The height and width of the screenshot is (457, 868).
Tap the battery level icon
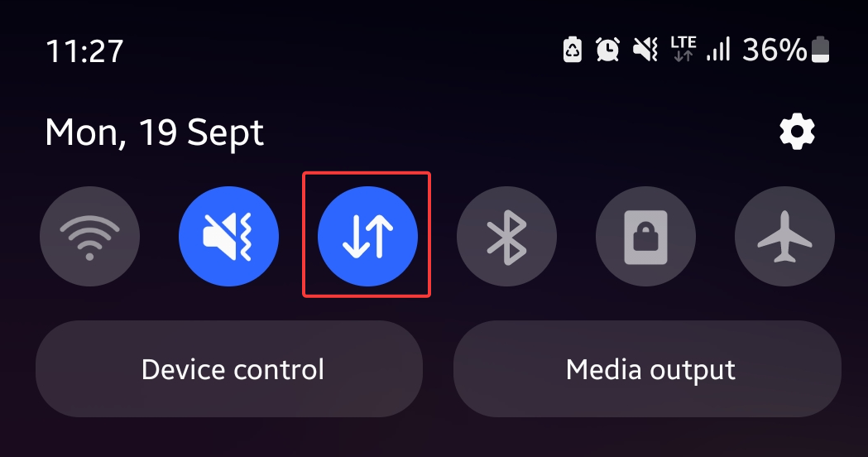(820, 50)
